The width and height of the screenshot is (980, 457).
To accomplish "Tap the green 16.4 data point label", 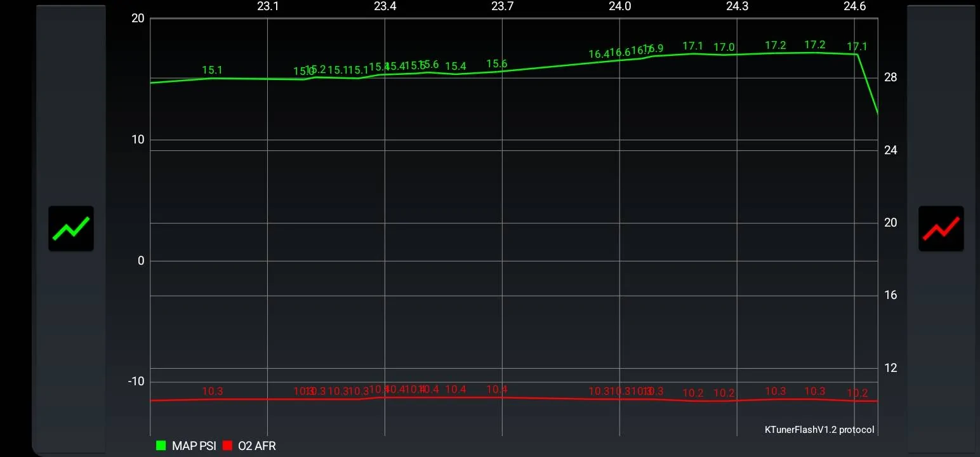I will tap(598, 55).
